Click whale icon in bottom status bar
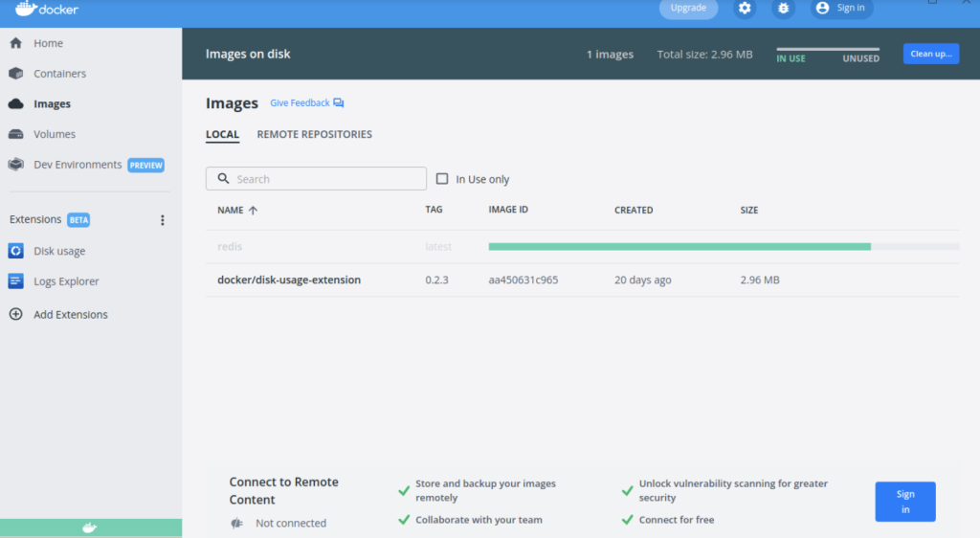Screen dimensions: 980x538 point(90,528)
